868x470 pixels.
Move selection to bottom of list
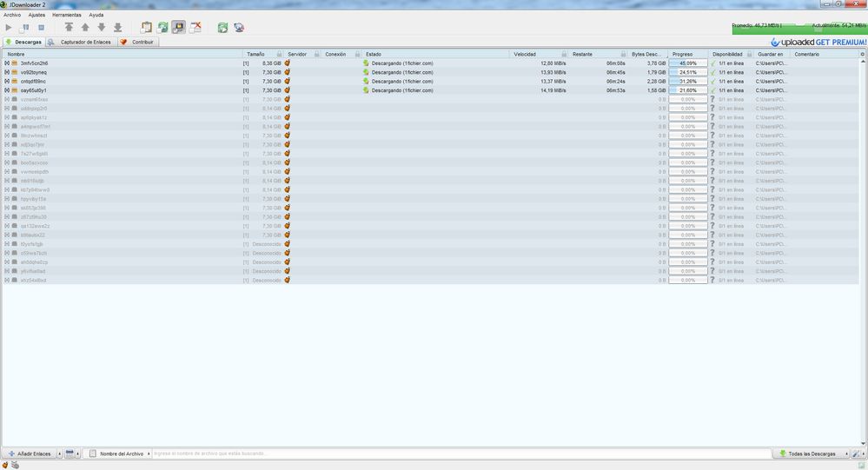click(117, 28)
